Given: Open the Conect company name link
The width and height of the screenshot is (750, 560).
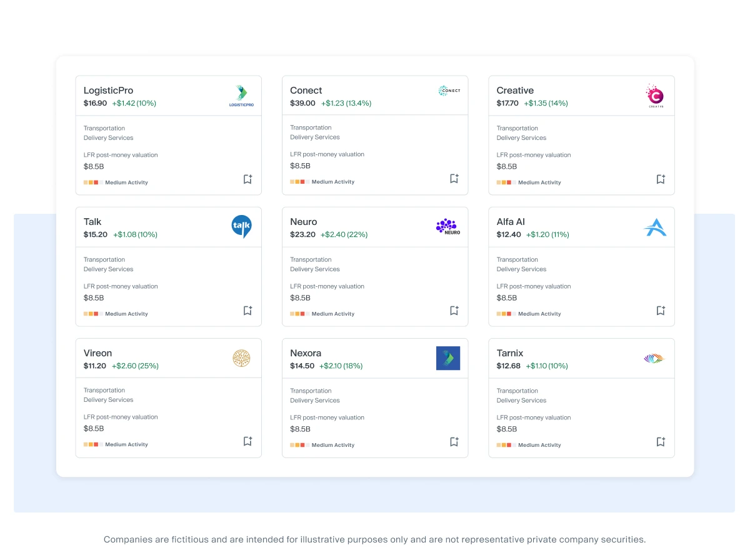Looking at the screenshot, I should tap(306, 91).
